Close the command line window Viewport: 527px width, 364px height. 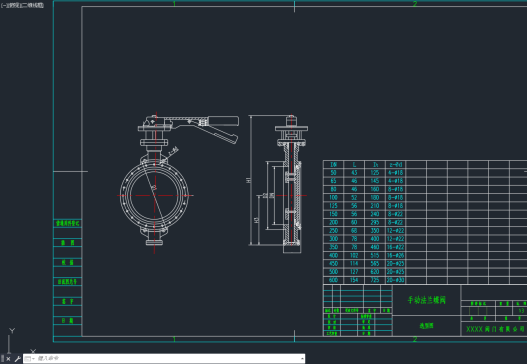(8, 359)
